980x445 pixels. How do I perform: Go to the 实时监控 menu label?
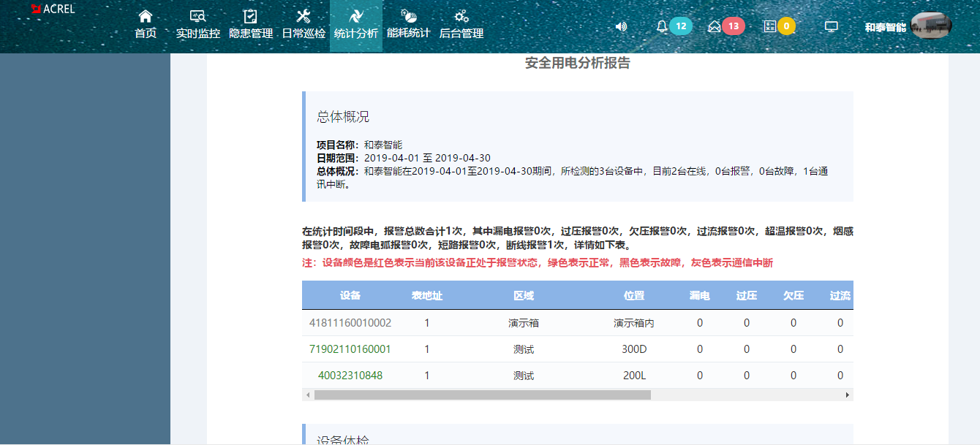[197, 34]
